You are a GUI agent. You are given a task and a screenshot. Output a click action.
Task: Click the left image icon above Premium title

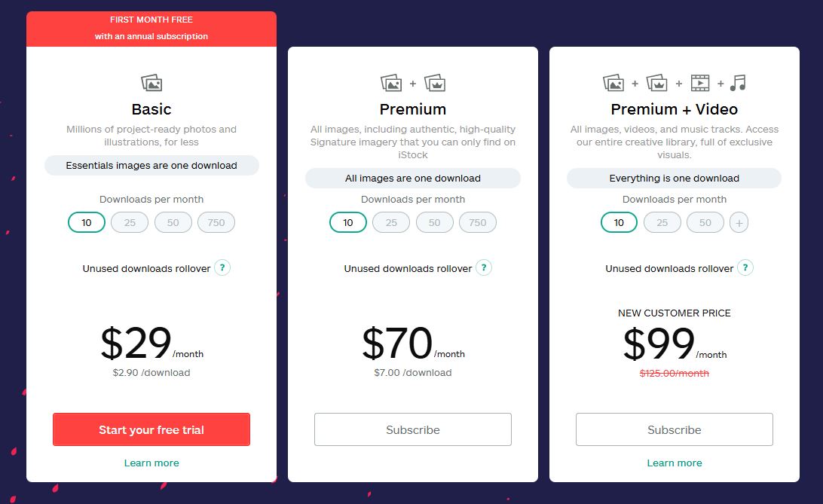[392, 81]
